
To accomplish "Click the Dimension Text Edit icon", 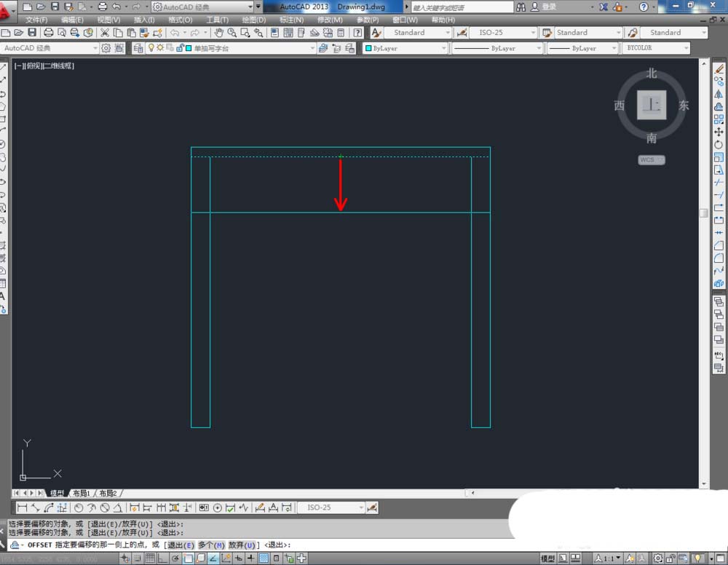I will point(273,507).
